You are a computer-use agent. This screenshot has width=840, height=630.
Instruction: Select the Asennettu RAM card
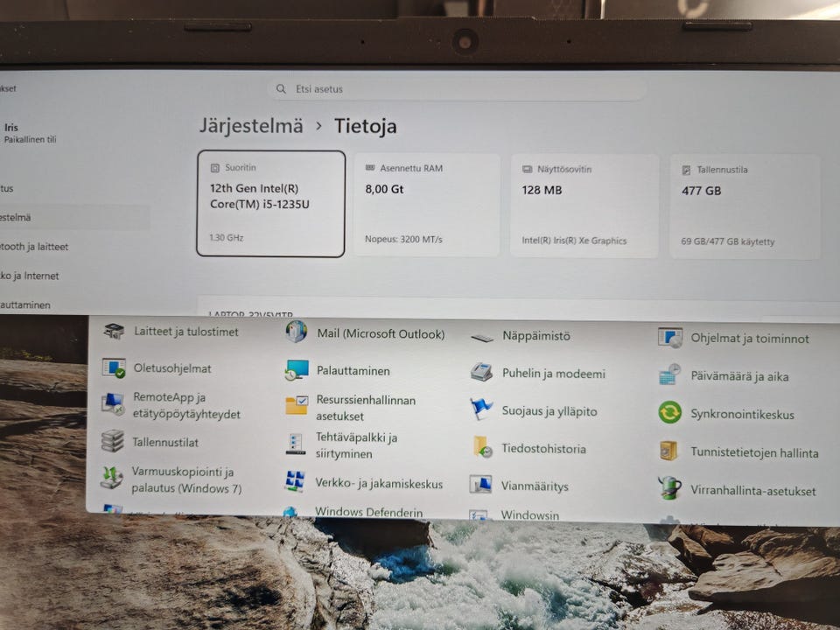426,205
